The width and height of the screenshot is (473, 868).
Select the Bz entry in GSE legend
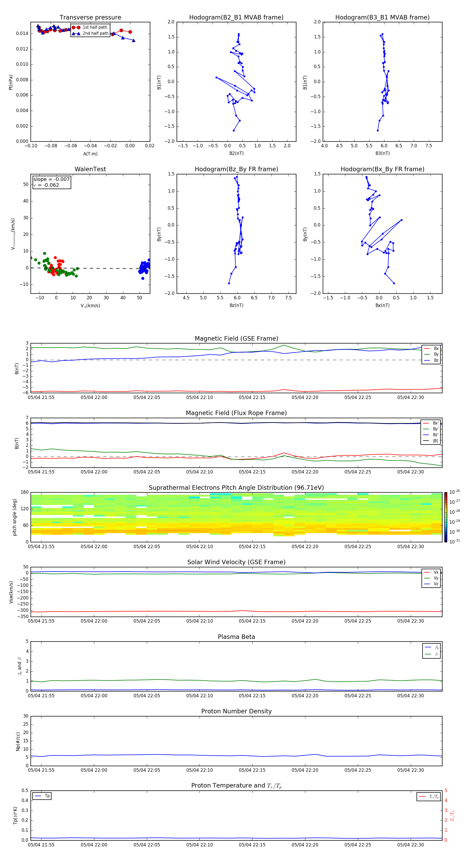pos(431,360)
